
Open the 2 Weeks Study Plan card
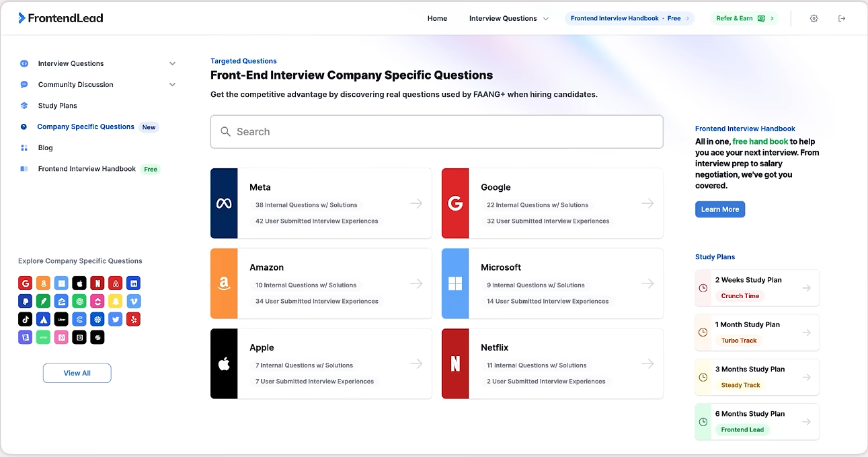point(757,288)
